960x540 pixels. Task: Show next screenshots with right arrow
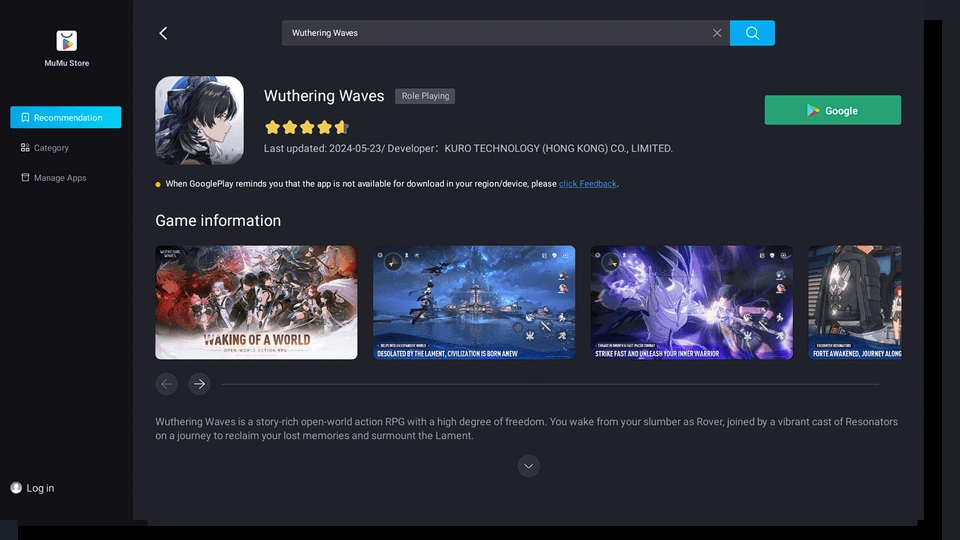point(199,384)
